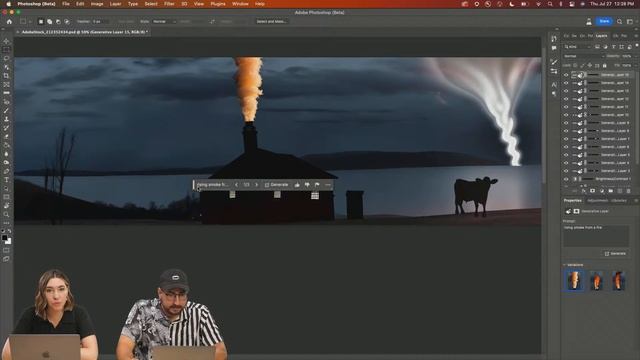Click the Prompt text field in Properties
Image resolution: width=640 pixels, height=360 pixels.
pos(596,236)
